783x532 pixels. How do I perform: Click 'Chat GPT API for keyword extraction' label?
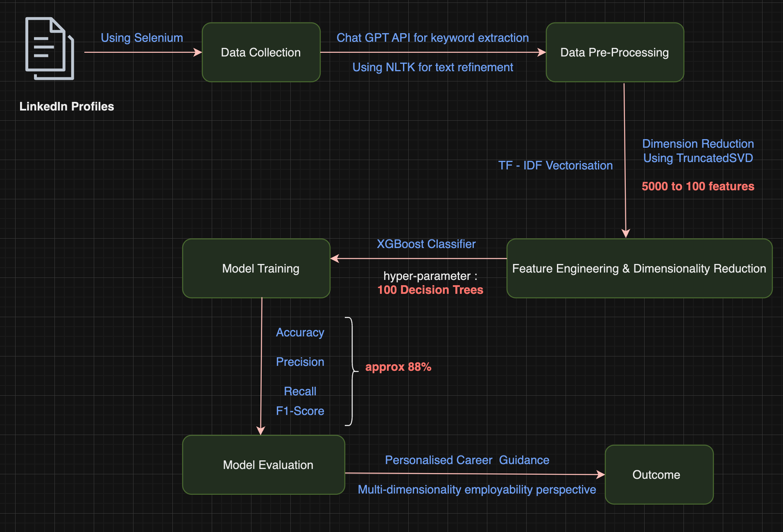point(432,38)
